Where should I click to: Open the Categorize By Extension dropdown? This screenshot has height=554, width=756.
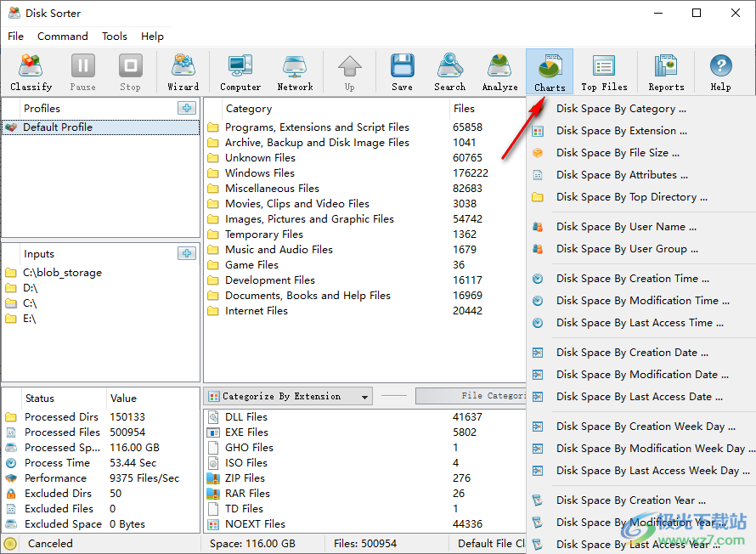288,396
